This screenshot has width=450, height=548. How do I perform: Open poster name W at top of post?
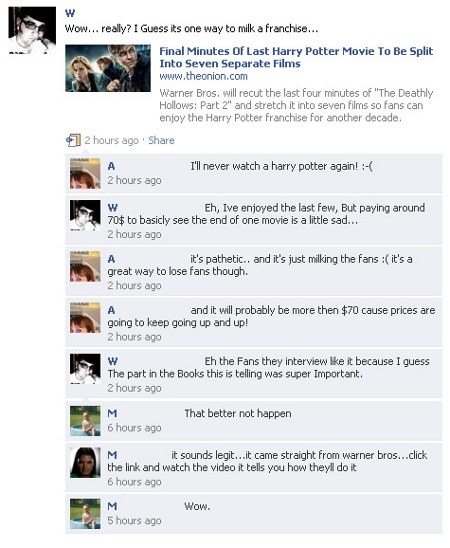tap(70, 14)
